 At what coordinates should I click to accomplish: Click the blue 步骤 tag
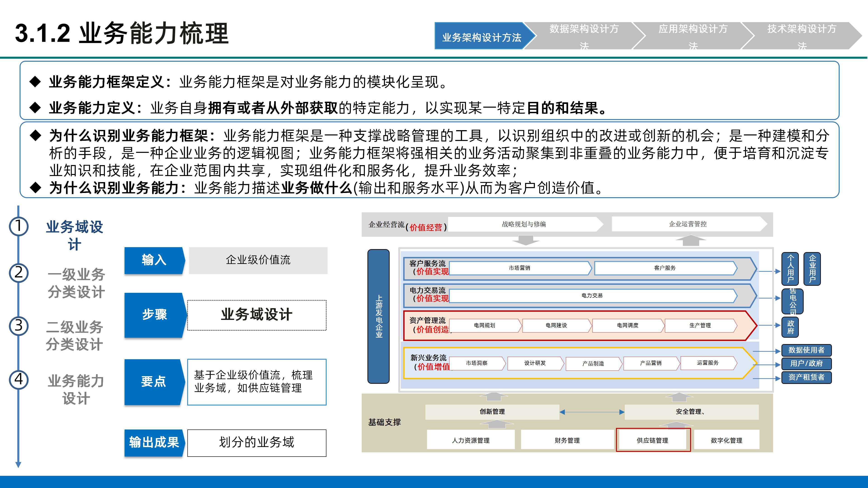point(155,315)
